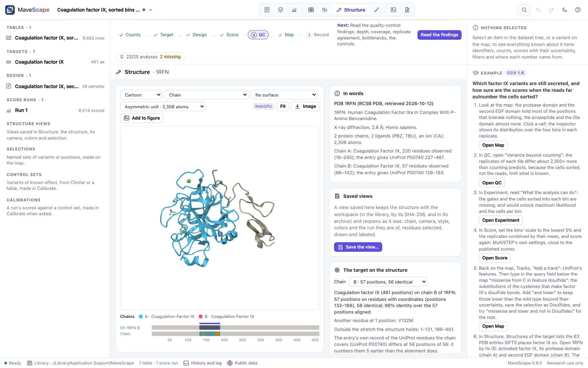Click the Structure heading icon beside 1RFN
The height and width of the screenshot is (368, 588).
click(x=118, y=72)
